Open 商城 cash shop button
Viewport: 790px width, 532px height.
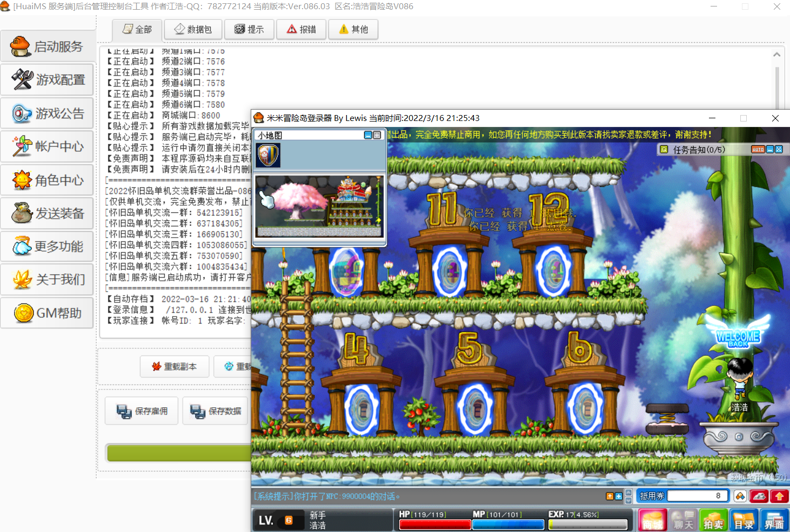click(x=653, y=520)
